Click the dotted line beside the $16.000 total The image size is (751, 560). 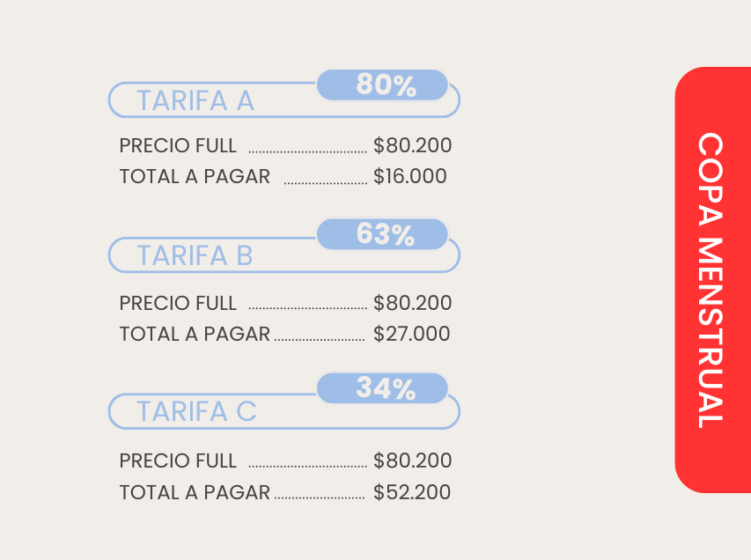[325, 182]
